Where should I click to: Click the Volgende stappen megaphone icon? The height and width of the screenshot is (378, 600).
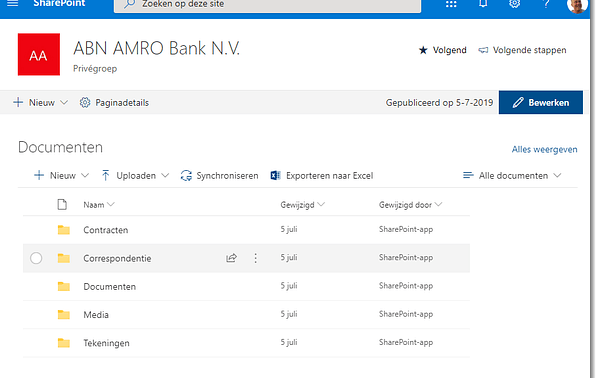tap(483, 50)
